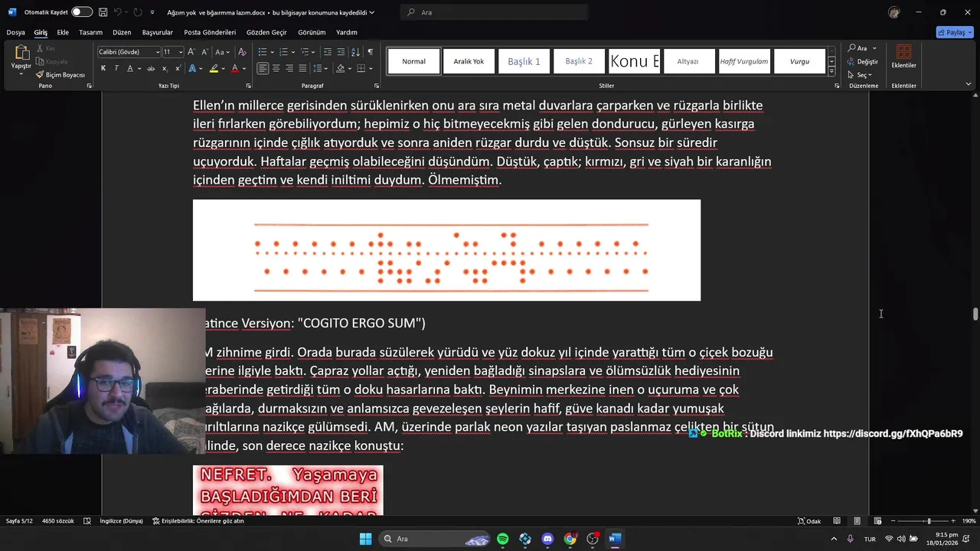This screenshot has width=980, height=551.
Task: Open the borders dropdown arrow
Action: pos(371,68)
